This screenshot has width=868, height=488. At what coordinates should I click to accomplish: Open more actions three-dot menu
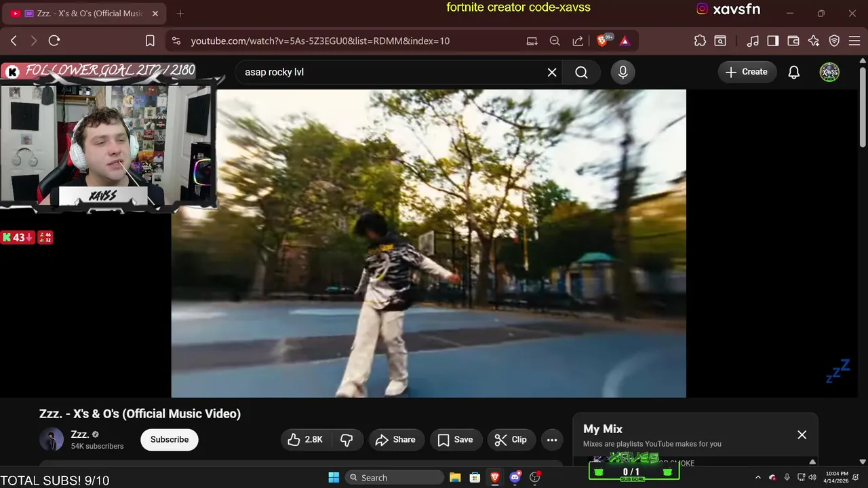[x=552, y=439]
